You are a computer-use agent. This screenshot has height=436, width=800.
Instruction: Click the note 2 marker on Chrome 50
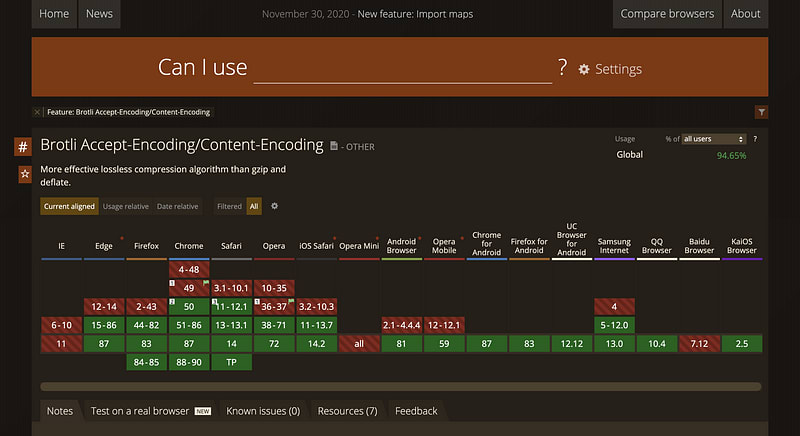172,301
